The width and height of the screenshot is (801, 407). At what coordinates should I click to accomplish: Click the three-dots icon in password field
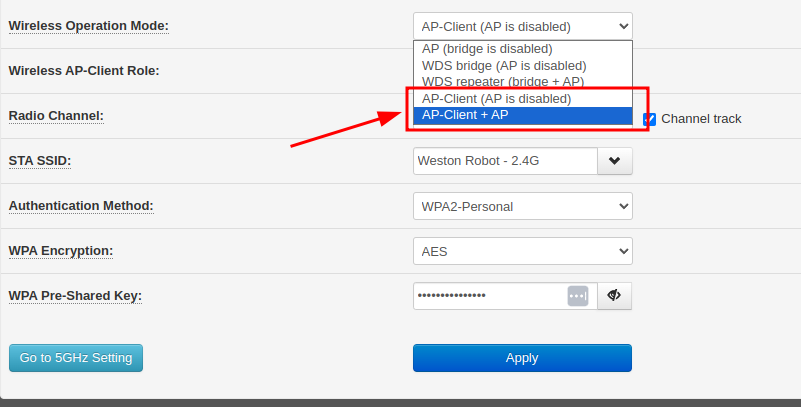pyautogui.click(x=578, y=296)
